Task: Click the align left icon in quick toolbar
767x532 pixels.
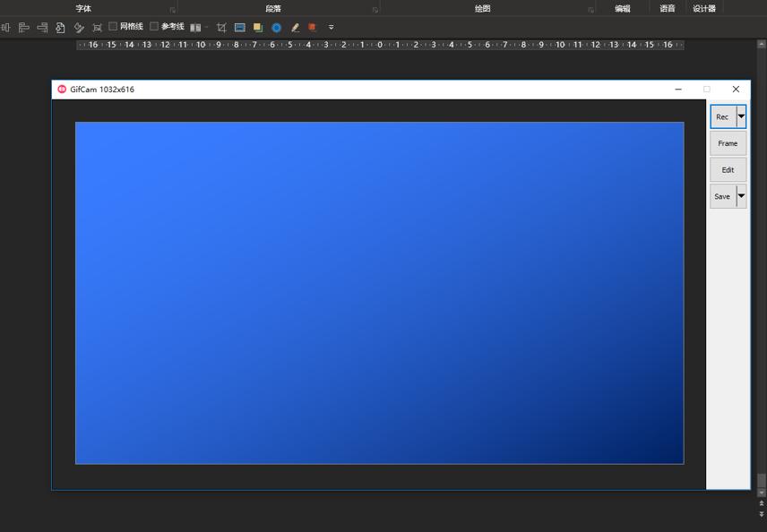Action: point(24,28)
